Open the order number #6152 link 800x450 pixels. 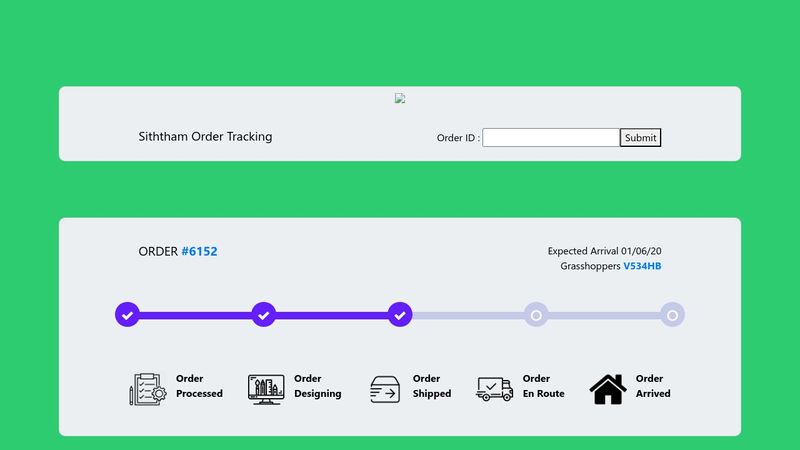tap(199, 252)
